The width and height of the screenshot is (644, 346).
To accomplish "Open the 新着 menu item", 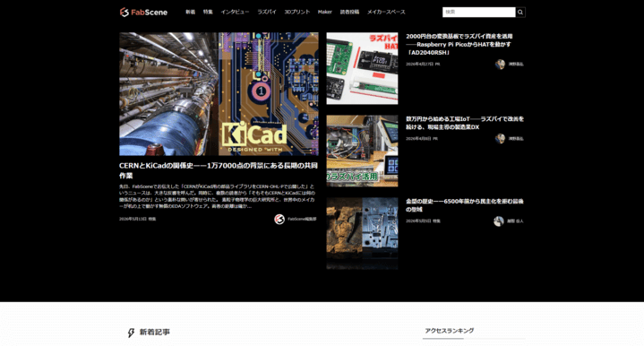I will click(x=190, y=12).
